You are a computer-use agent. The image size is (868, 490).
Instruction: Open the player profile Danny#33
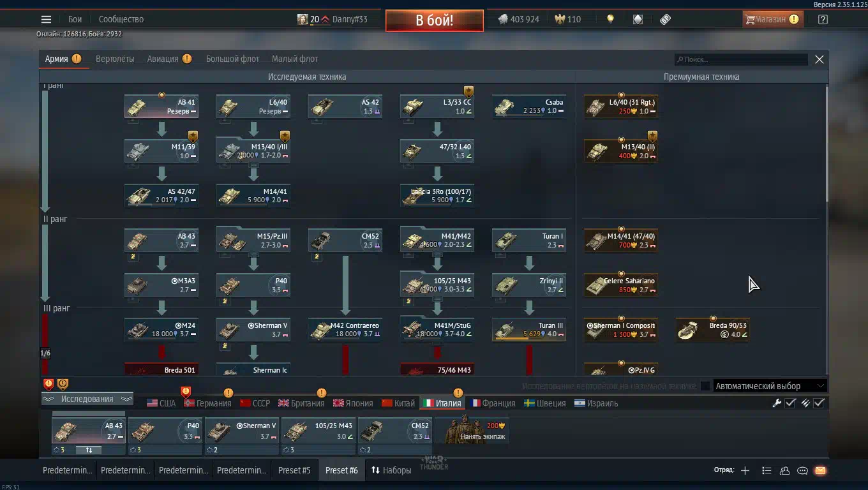coord(333,19)
